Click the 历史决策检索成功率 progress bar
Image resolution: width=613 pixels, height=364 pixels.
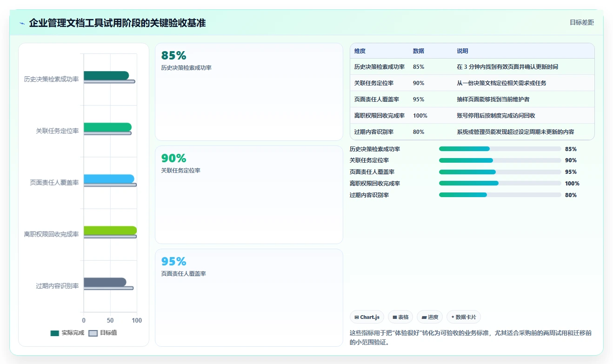pyautogui.click(x=500, y=149)
